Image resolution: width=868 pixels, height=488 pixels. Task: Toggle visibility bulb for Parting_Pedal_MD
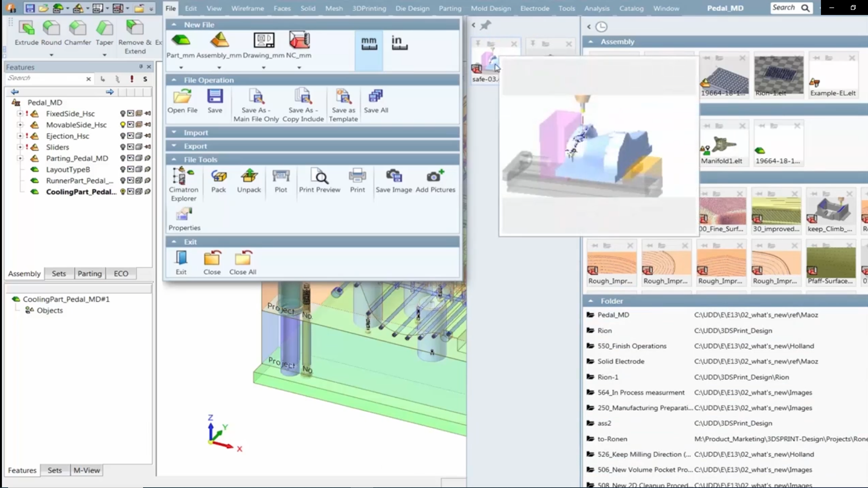[x=123, y=158]
